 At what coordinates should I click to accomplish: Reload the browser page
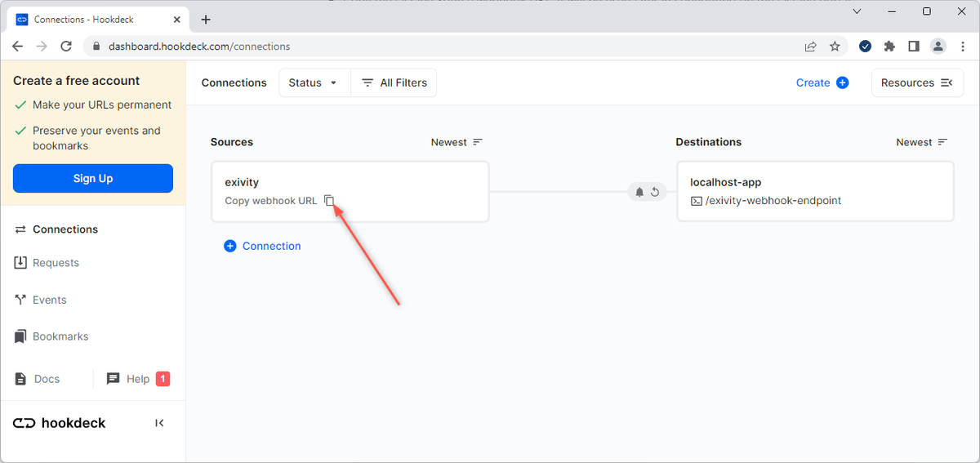pyautogui.click(x=66, y=47)
